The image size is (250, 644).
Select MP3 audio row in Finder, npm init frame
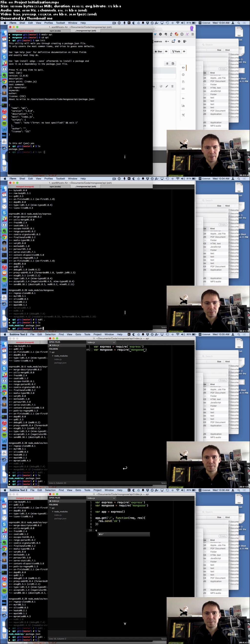tap(216, 126)
